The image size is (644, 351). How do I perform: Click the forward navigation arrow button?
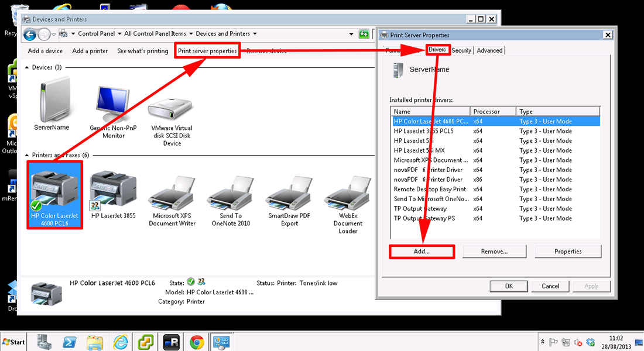(43, 34)
